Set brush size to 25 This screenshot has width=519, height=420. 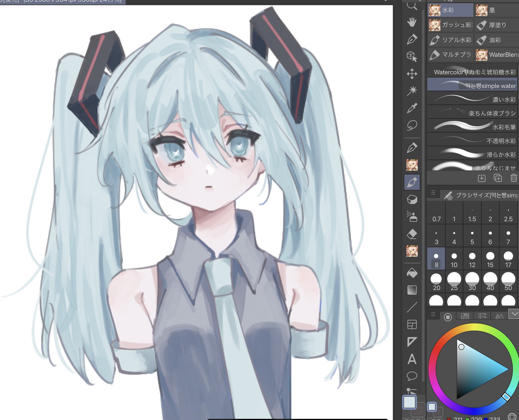coord(454,281)
